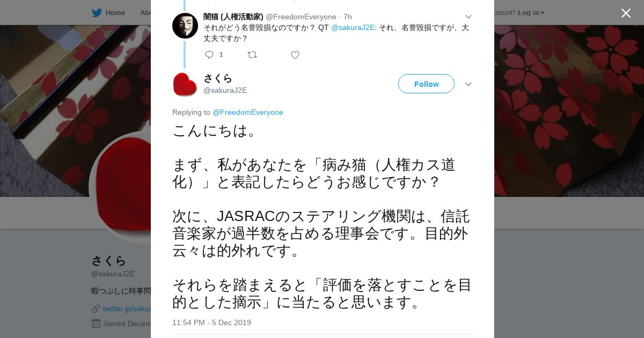The width and height of the screenshot is (644, 338).
Task: Click the Twitter bird Home icon
Action: (97, 12)
